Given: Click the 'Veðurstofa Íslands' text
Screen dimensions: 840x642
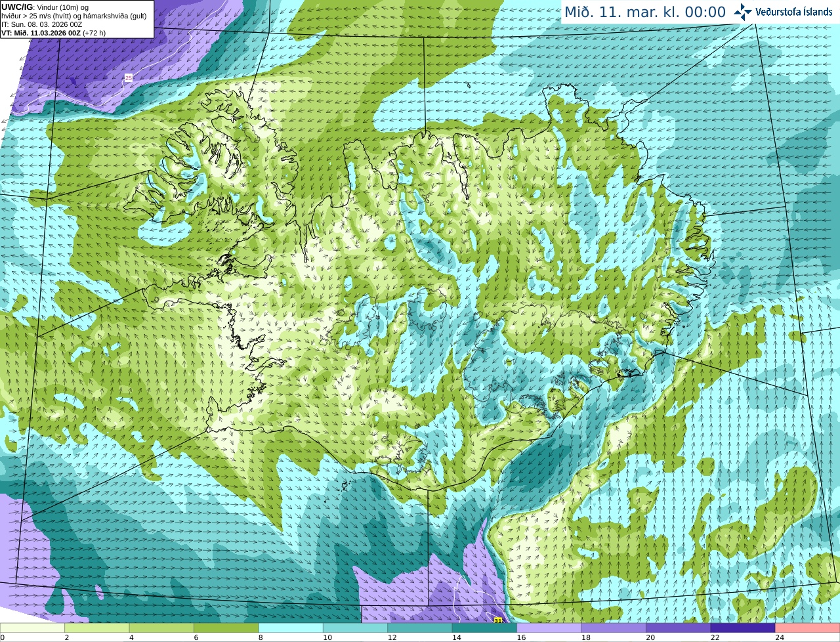Looking at the screenshot, I should coord(794,12).
